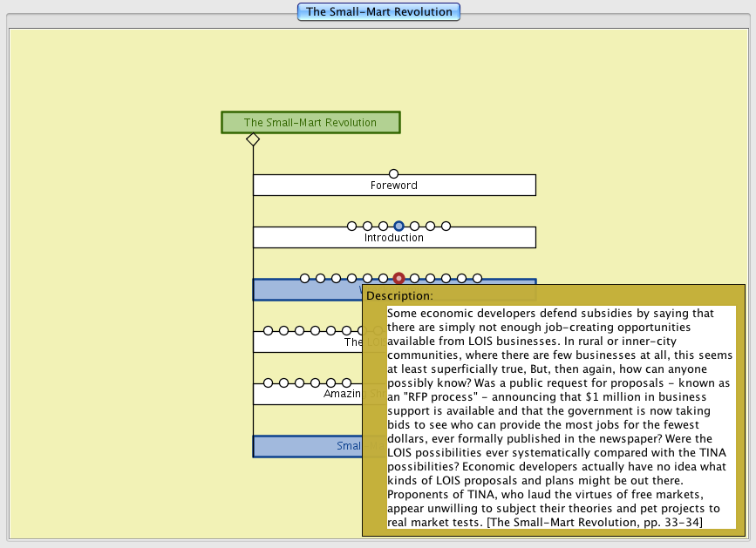Click the first circle above the Amazing bar
The width and height of the screenshot is (756, 548).
[x=269, y=383]
